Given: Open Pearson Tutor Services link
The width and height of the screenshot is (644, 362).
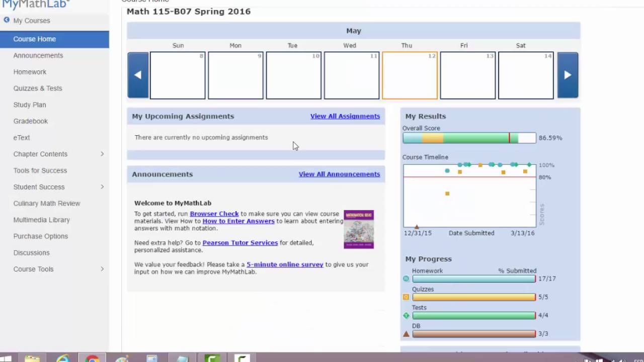Looking at the screenshot, I should [240, 243].
